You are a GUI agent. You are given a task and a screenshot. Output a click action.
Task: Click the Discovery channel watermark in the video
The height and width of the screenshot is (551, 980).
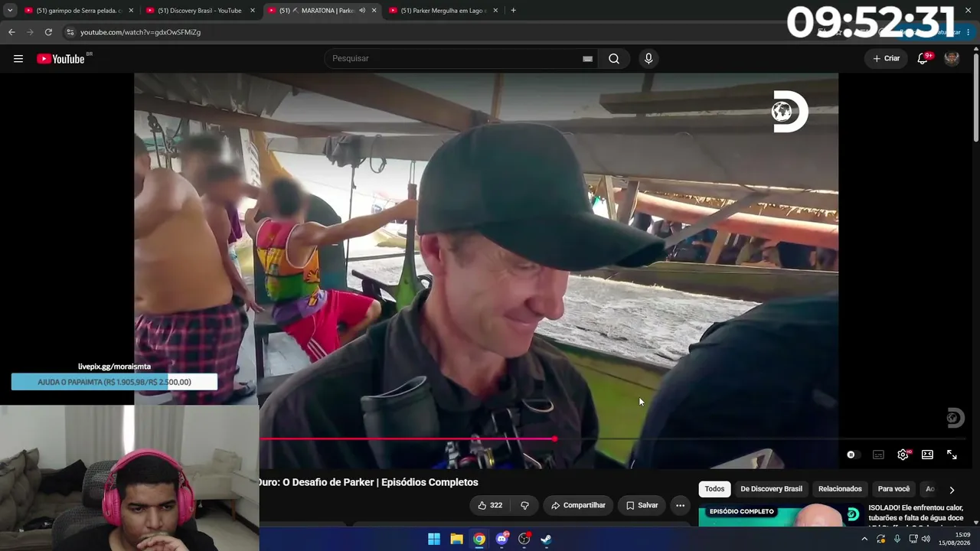[x=955, y=418]
